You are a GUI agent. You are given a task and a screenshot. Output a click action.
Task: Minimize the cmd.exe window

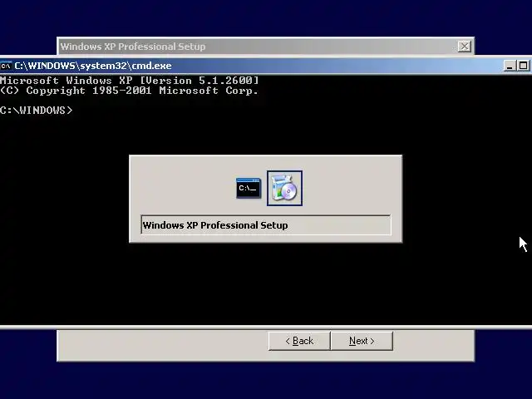pos(510,66)
